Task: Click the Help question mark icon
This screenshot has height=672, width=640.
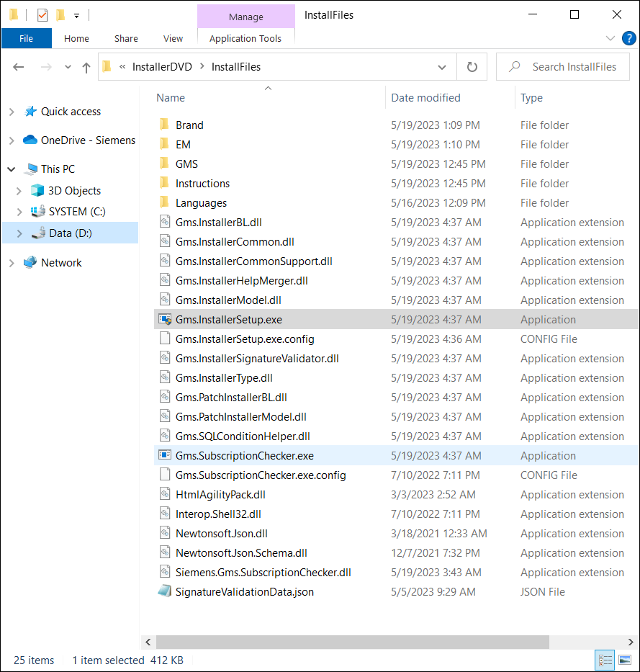Action: (x=627, y=38)
